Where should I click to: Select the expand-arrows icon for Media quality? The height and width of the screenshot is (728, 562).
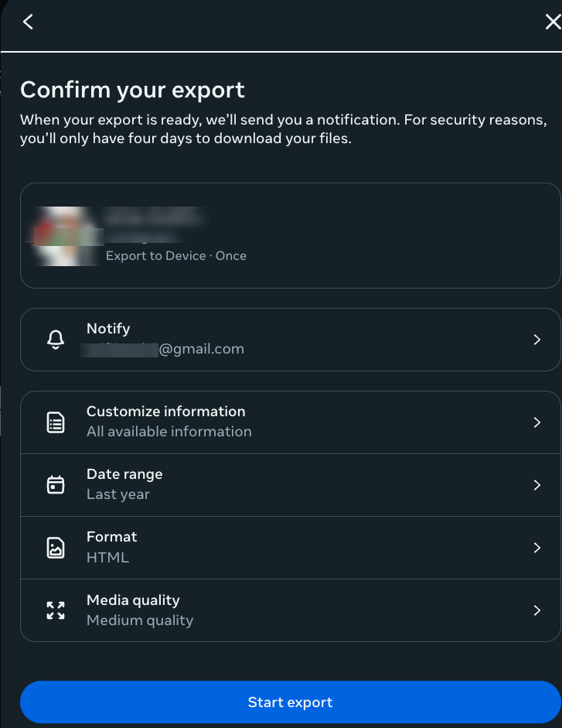point(54,610)
